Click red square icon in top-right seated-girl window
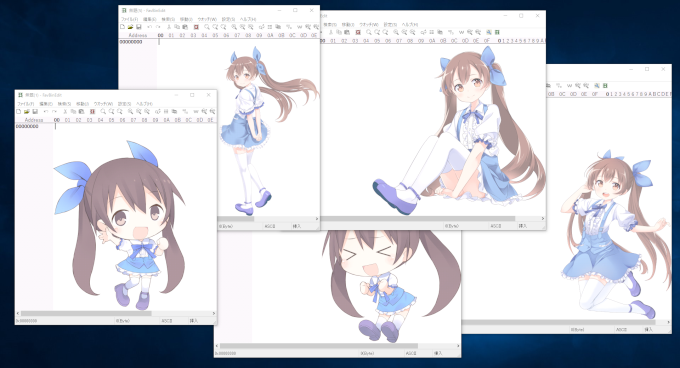 (x=358, y=33)
